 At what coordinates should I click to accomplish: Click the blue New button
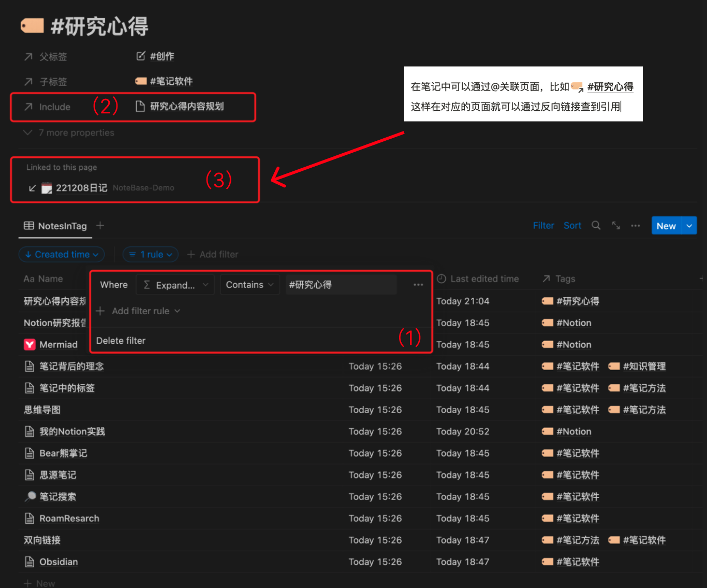(x=666, y=226)
